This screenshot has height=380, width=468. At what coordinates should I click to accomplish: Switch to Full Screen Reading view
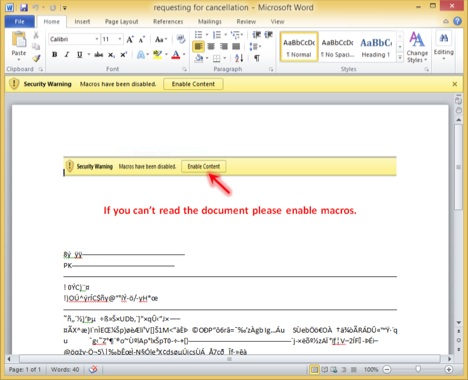[324, 369]
